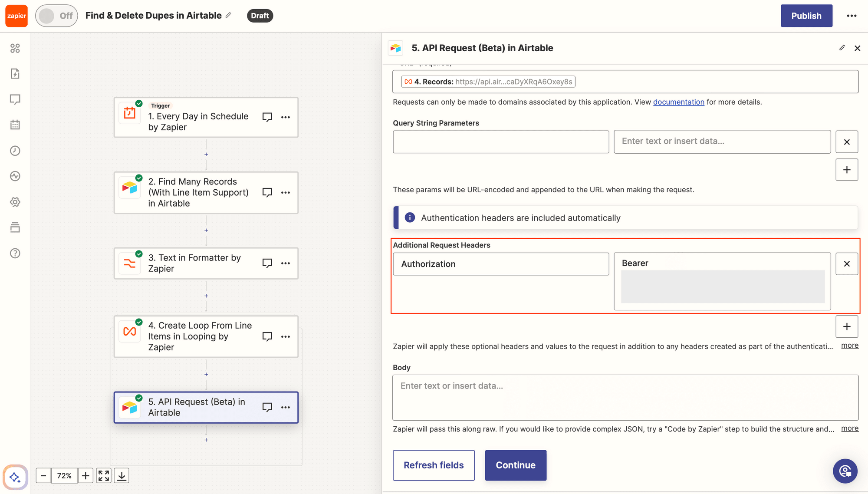
Task: Click the Continue button
Action: [x=516, y=465]
